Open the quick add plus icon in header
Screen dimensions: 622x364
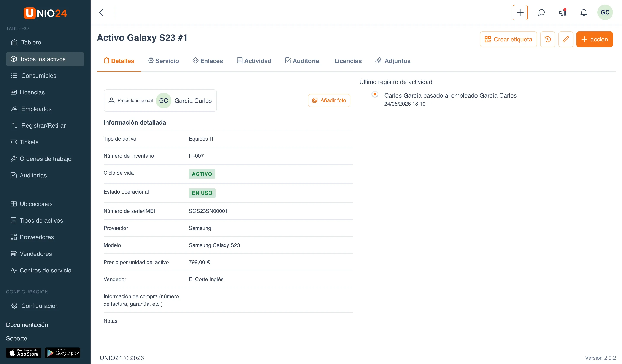520,13
